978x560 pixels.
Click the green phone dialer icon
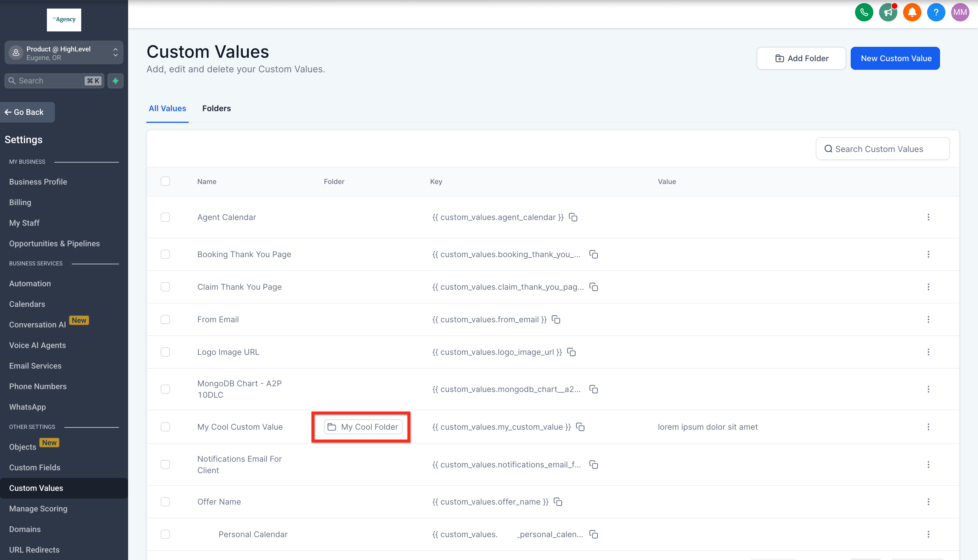[864, 12]
